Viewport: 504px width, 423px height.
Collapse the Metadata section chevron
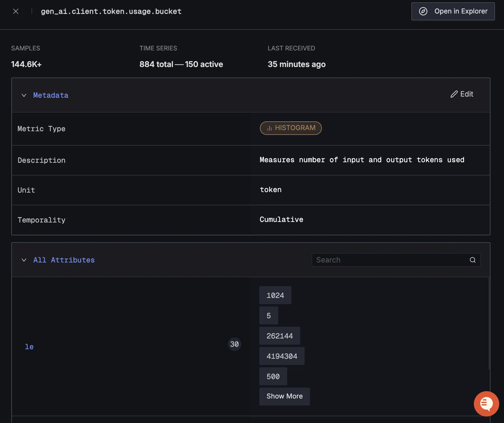click(24, 95)
